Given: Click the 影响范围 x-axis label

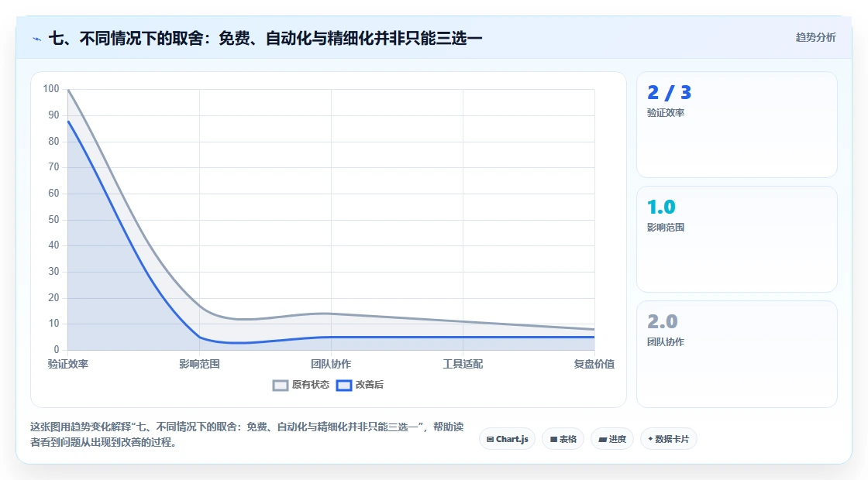Looking at the screenshot, I should 199,364.
